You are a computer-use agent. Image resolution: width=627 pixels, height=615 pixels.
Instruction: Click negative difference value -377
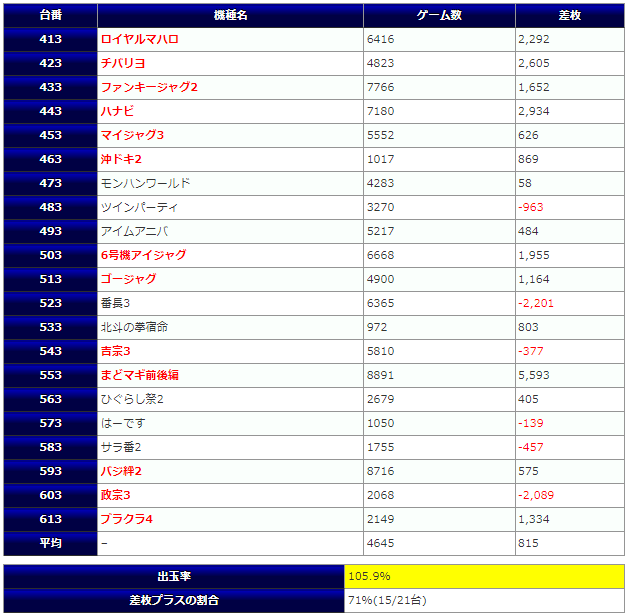(x=531, y=351)
